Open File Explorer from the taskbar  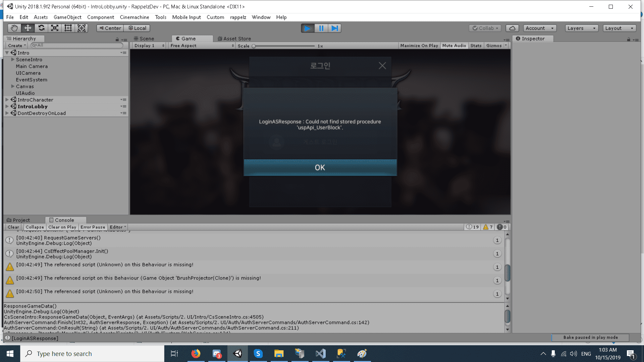coord(279,354)
